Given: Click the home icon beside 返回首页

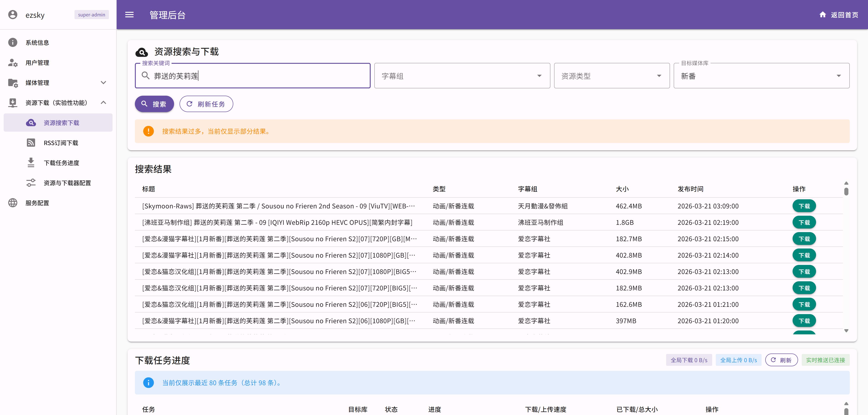Looking at the screenshot, I should 822,15.
